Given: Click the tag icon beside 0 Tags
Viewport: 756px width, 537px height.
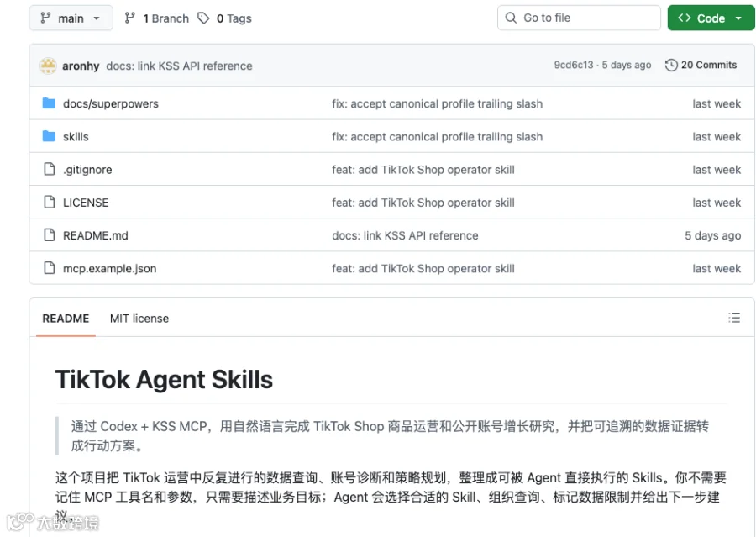Looking at the screenshot, I should click(204, 18).
